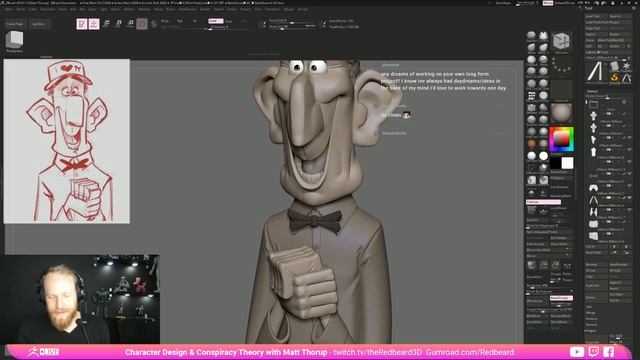The width and height of the screenshot is (640, 360).
Task: Pick a hue in the color picker
Action: click(x=562, y=139)
